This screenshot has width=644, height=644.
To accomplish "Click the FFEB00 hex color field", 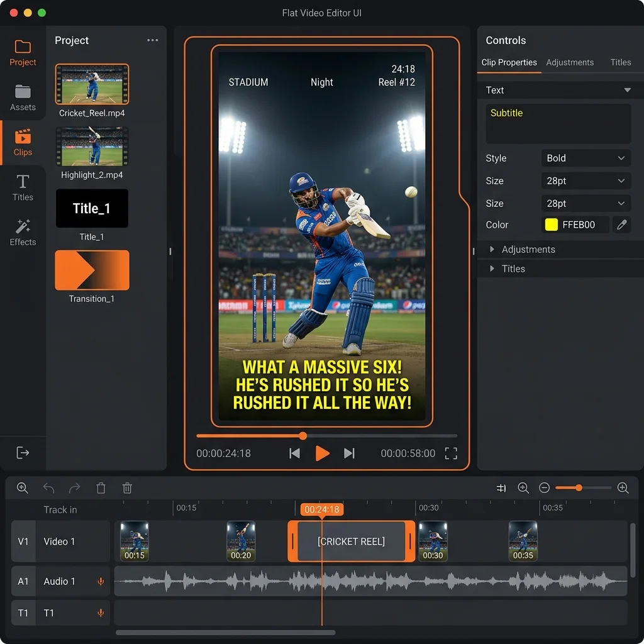I will (x=575, y=225).
